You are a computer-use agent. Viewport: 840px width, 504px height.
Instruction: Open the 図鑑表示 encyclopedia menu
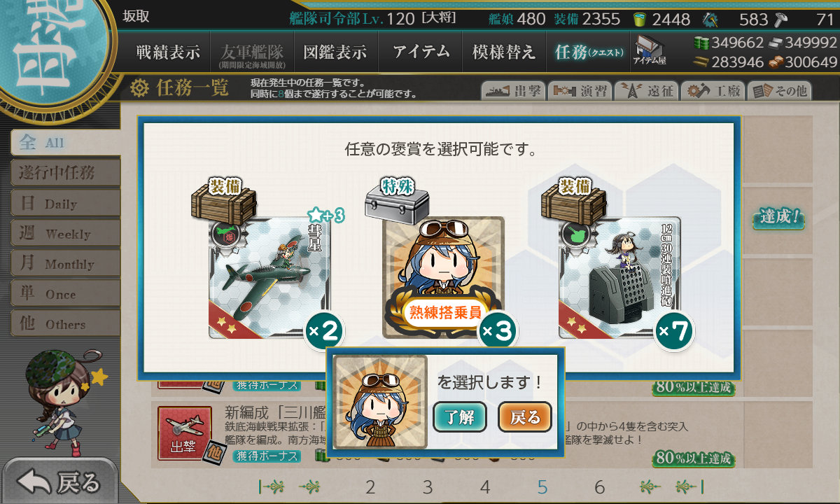click(x=335, y=52)
